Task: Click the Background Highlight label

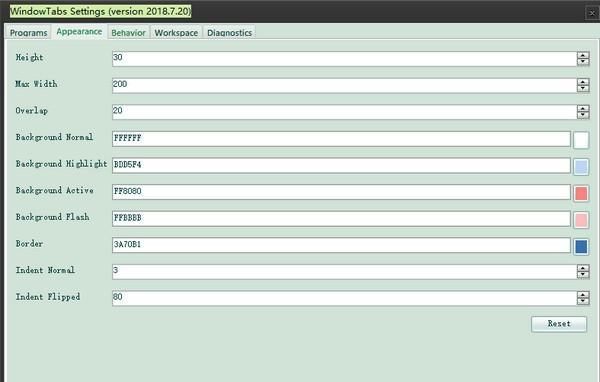Action: click(x=61, y=164)
